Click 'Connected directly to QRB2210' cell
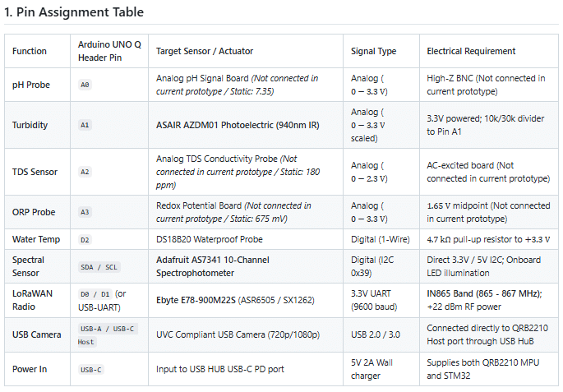The width and height of the screenshot is (563, 392). [489, 334]
